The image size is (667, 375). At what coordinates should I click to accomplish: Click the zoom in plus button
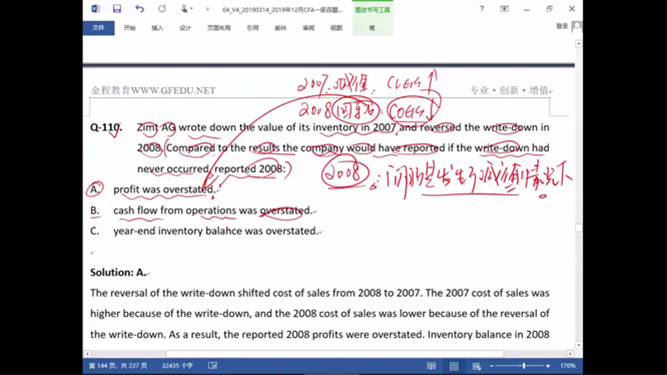(548, 366)
